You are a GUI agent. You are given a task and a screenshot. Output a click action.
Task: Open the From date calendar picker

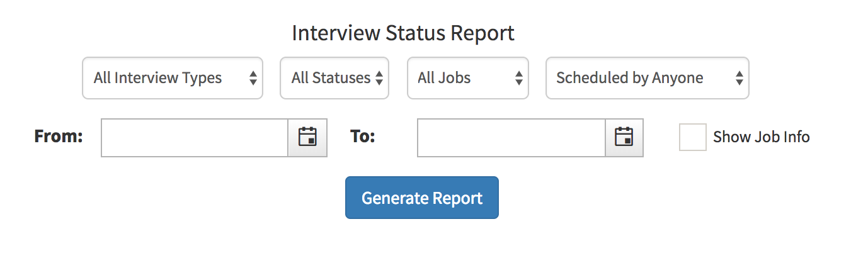point(307,137)
